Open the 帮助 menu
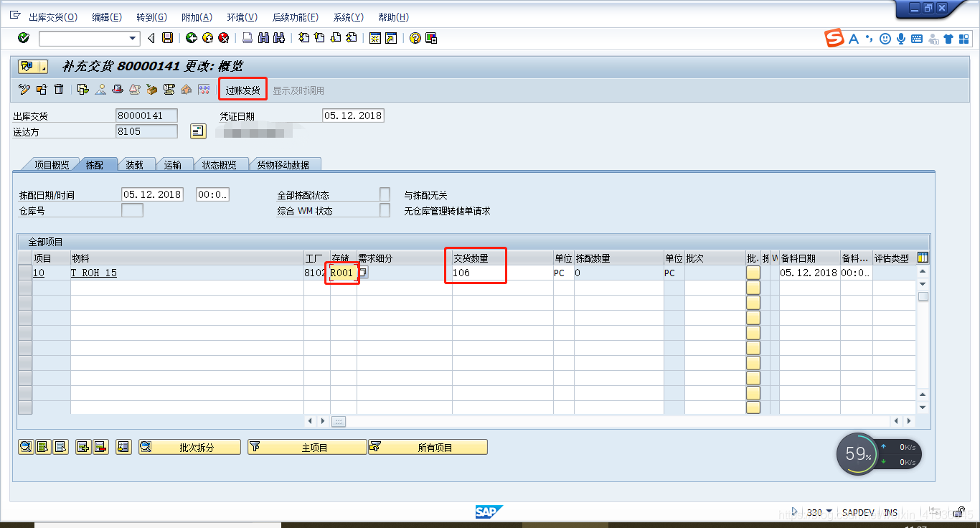The width and height of the screenshot is (980, 528). [x=393, y=17]
